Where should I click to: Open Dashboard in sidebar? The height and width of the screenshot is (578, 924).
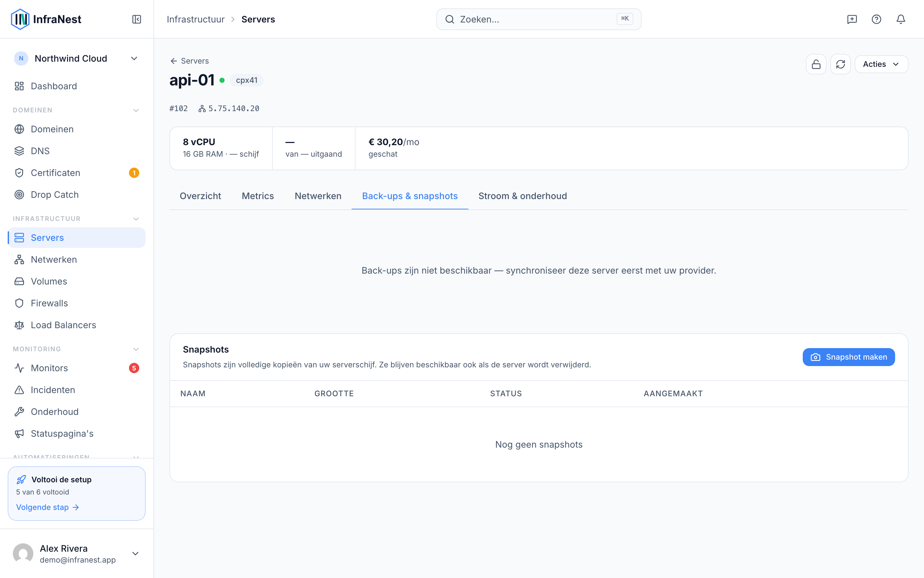[76, 86]
